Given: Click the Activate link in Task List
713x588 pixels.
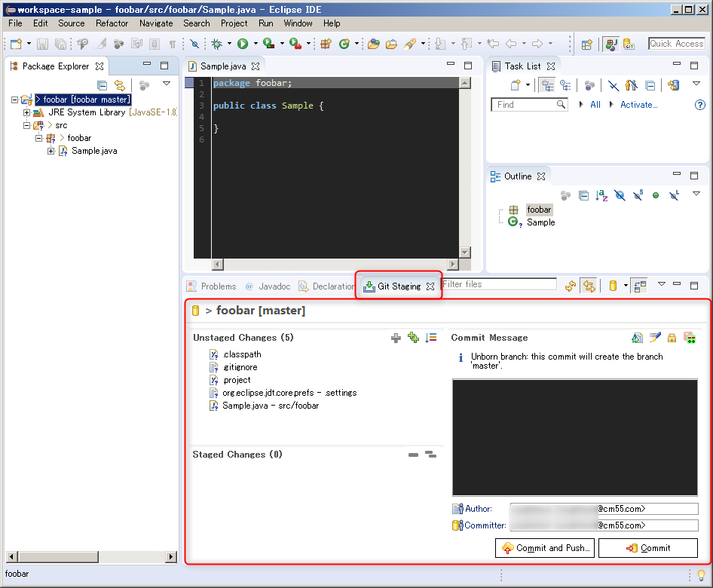Looking at the screenshot, I should (639, 105).
